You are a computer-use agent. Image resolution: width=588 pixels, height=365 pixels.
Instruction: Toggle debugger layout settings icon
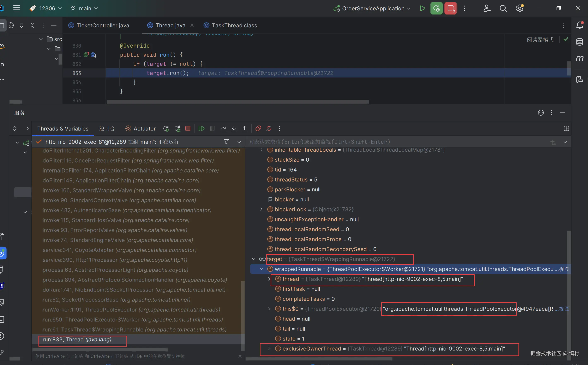(x=566, y=128)
